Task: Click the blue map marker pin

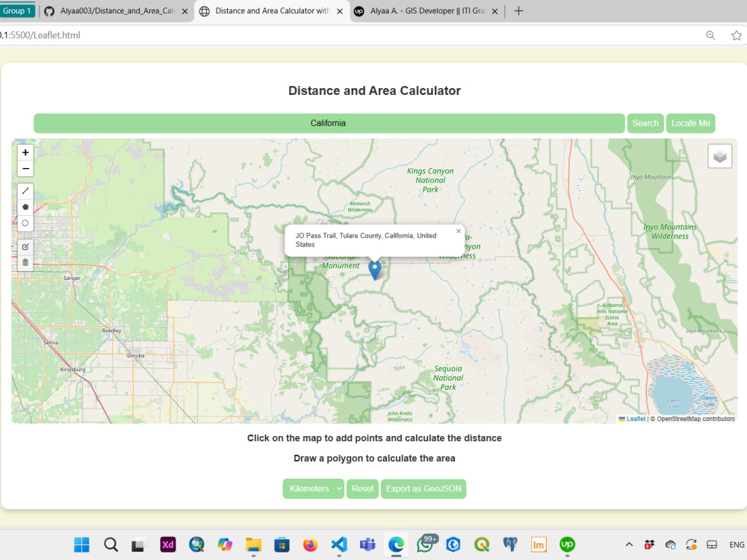Action: pos(375,270)
